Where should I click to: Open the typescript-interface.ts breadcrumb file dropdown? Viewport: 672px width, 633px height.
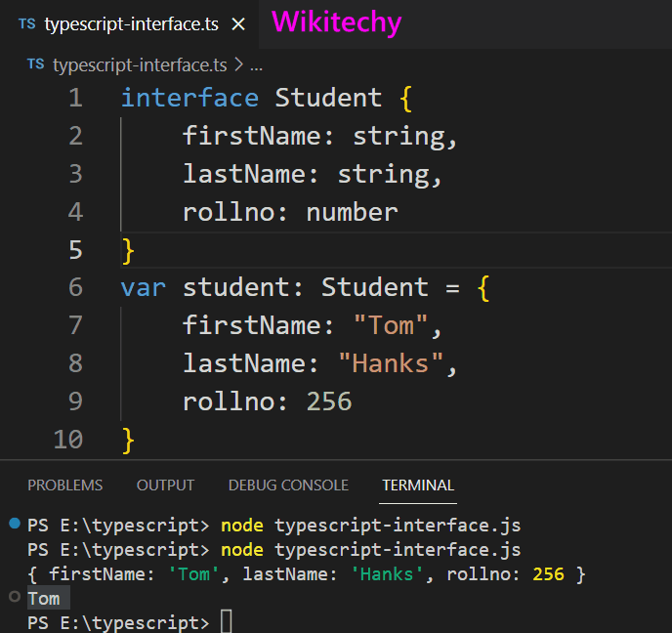point(139,64)
